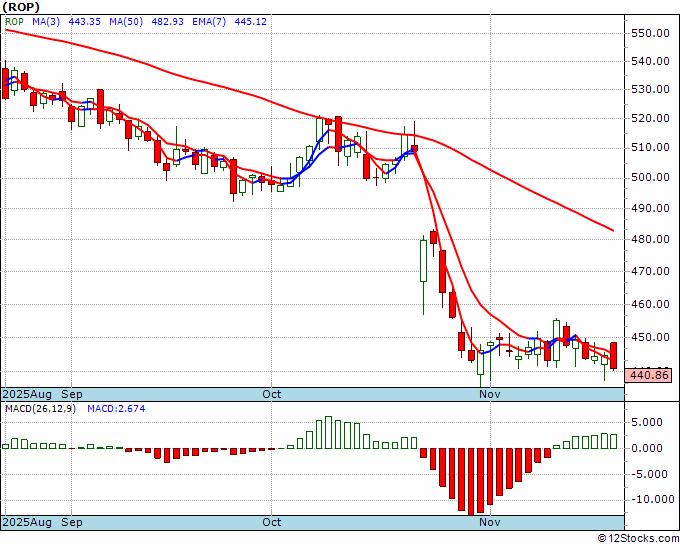This screenshot has width=680, height=546.
Task: Click the 550.00 price axis label
Action: click(650, 33)
